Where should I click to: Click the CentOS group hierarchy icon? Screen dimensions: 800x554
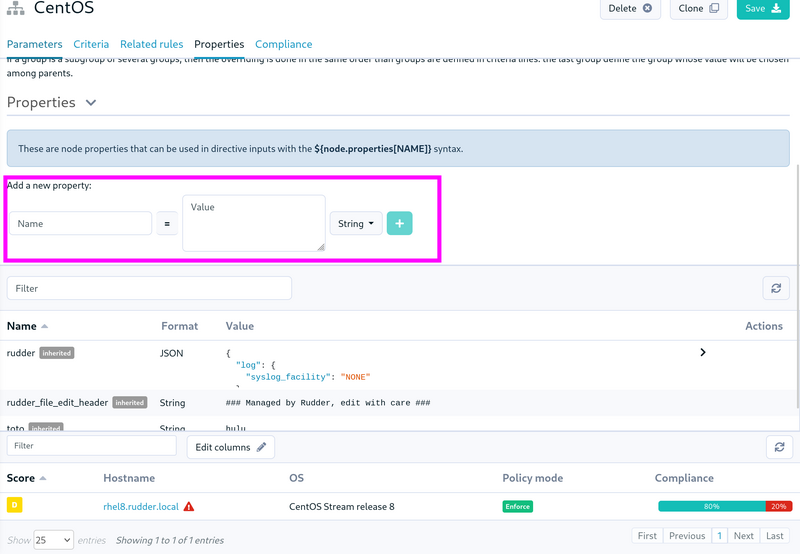pos(16,8)
